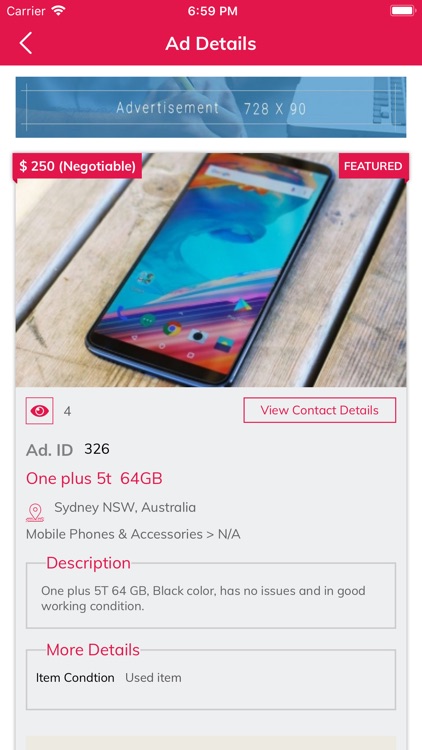Tap the back arrow in header
The width and height of the screenshot is (422, 750).
26,43
